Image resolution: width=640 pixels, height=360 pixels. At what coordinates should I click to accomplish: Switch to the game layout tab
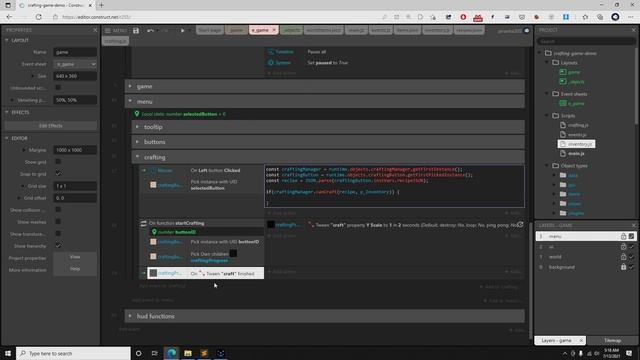coord(236,30)
